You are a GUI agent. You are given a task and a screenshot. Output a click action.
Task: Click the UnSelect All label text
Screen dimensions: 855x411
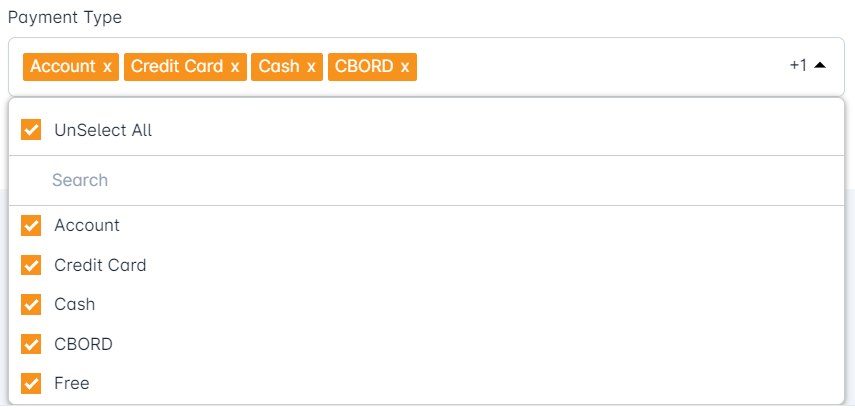tap(103, 130)
